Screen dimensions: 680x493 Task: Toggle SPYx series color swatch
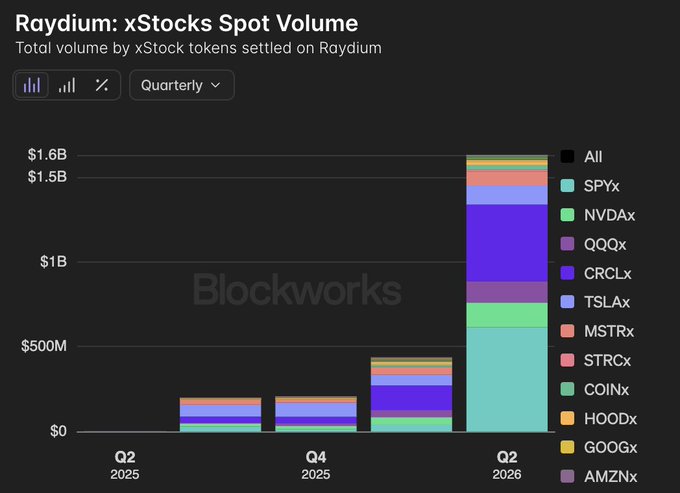(x=567, y=186)
